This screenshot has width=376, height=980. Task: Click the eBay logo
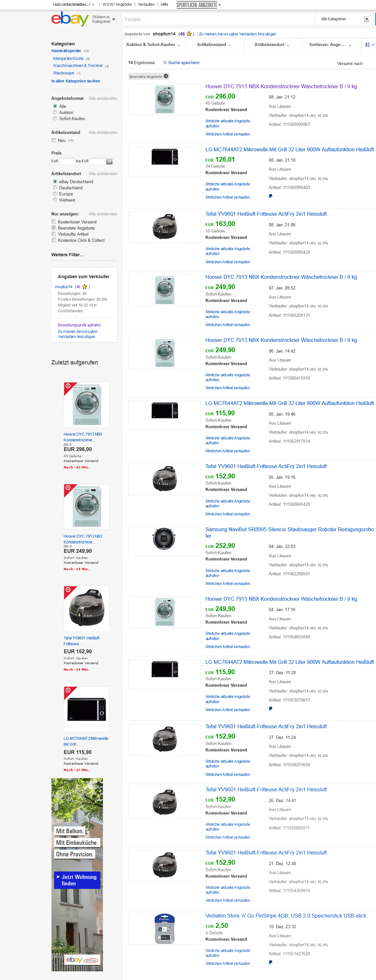click(x=70, y=19)
